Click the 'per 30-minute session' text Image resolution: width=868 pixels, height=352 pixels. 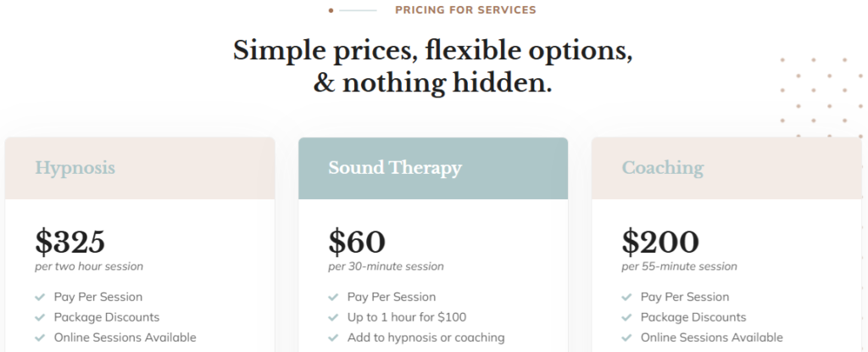pos(386,266)
